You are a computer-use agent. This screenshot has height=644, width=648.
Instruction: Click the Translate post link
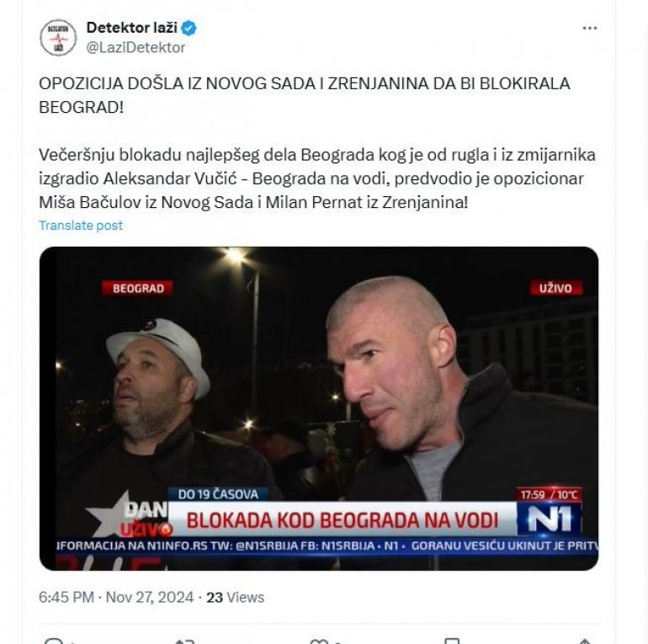[x=81, y=226]
